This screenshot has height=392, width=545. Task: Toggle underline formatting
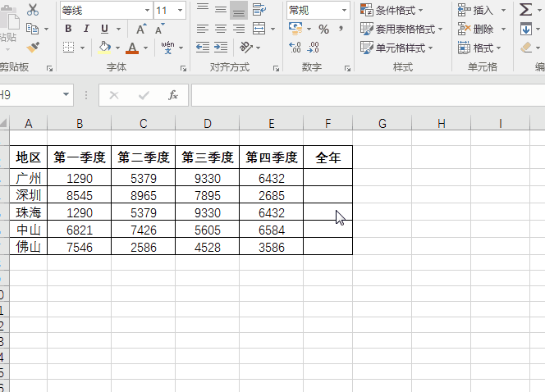coord(104,29)
